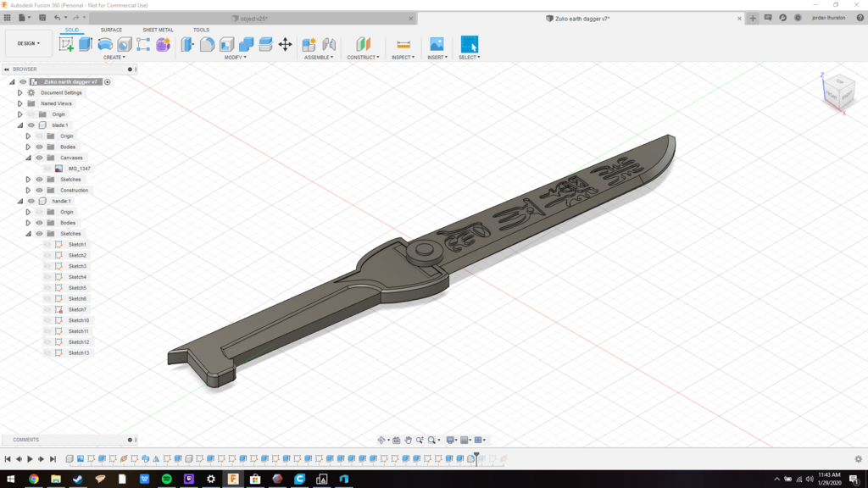The height and width of the screenshot is (488, 868).
Task: Activate the Orbit tool at bottom
Action: click(381, 440)
